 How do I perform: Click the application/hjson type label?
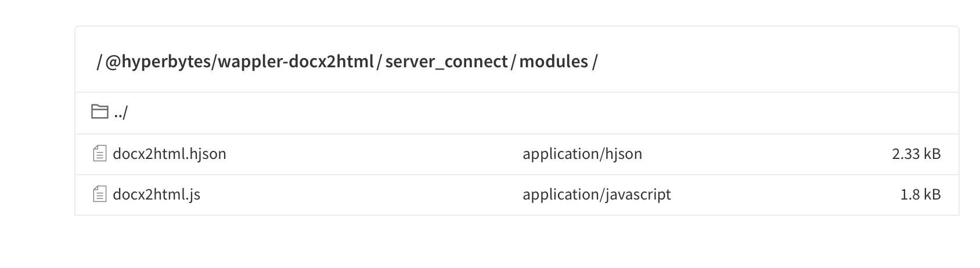click(582, 154)
